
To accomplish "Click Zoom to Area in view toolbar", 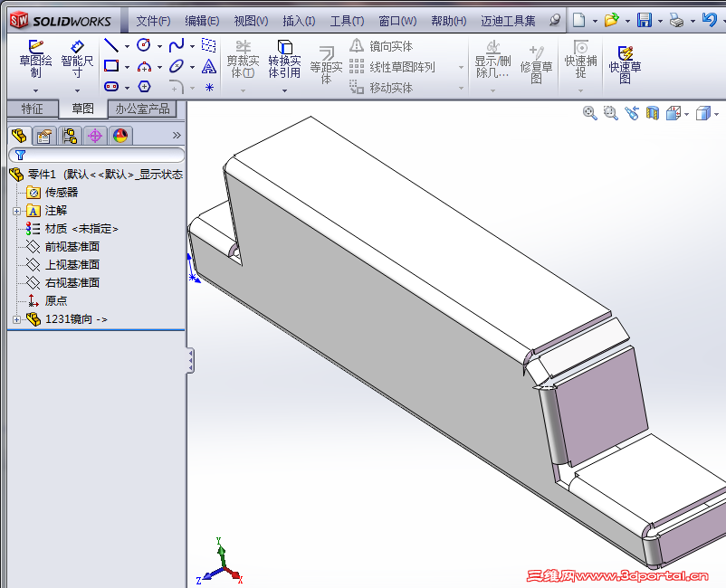I will coord(611,113).
